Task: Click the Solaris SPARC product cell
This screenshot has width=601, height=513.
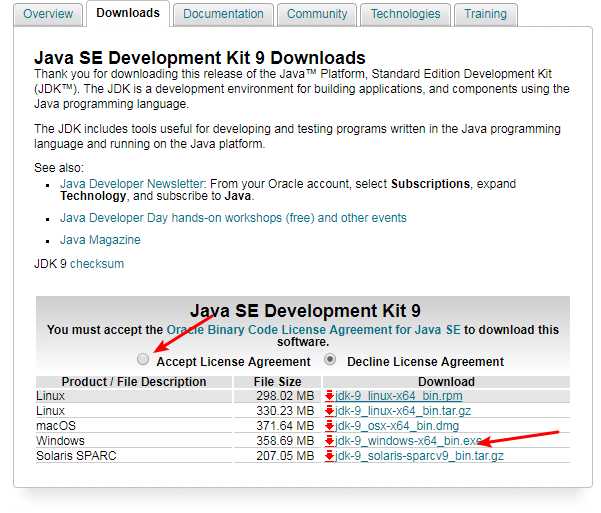Action: click(134, 455)
